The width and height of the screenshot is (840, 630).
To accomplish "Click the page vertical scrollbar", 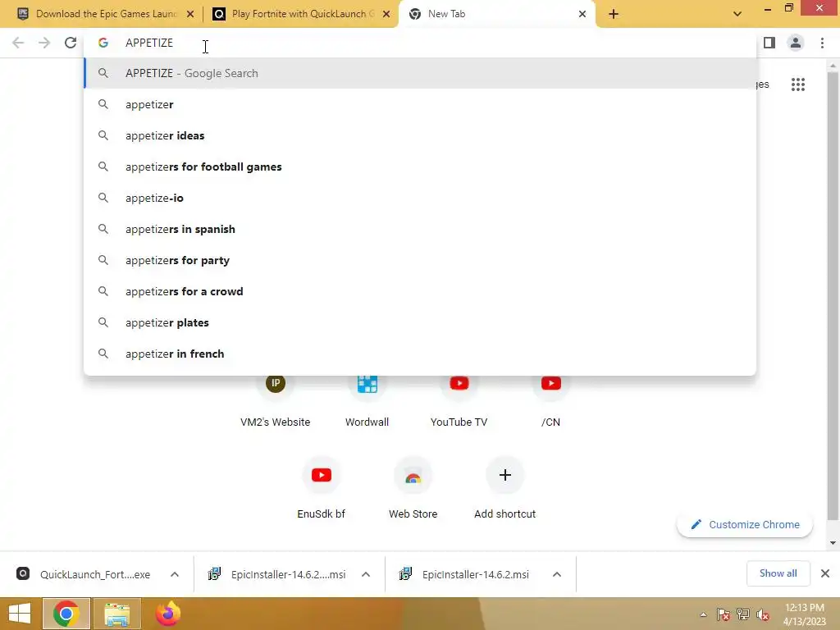I will 833,294.
